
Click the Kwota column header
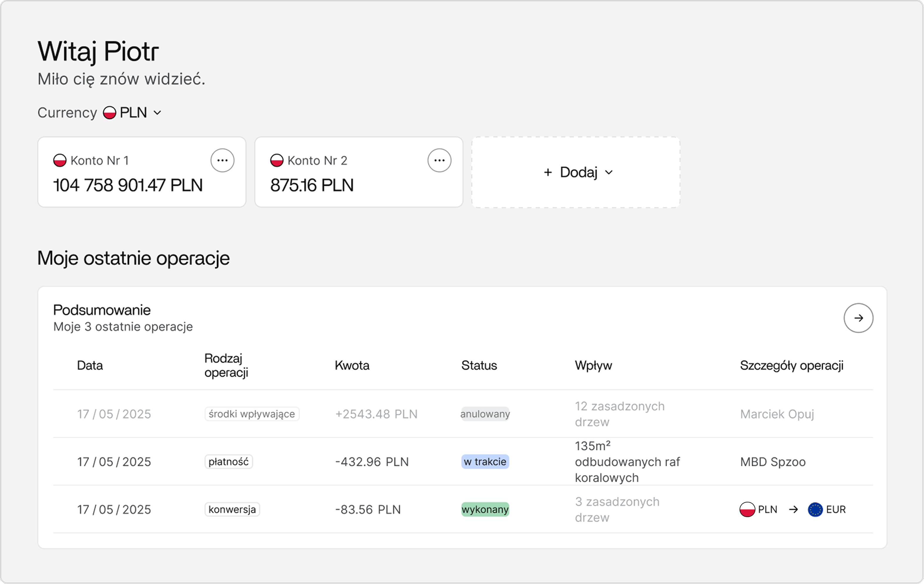coord(352,365)
